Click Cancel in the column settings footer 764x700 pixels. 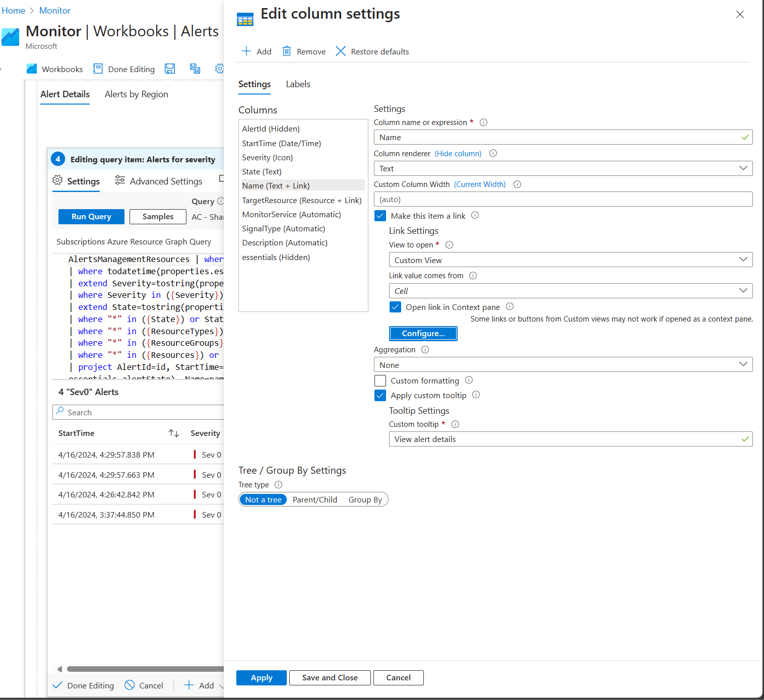(x=398, y=678)
